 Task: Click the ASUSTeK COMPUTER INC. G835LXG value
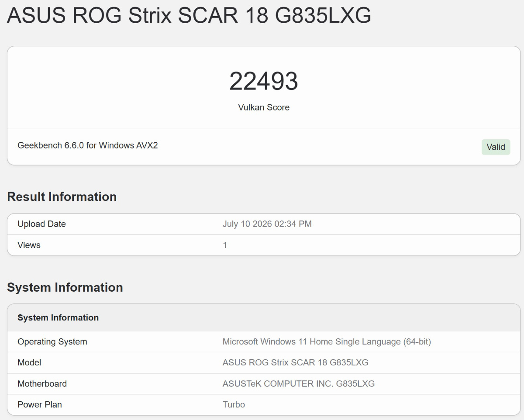(x=298, y=384)
